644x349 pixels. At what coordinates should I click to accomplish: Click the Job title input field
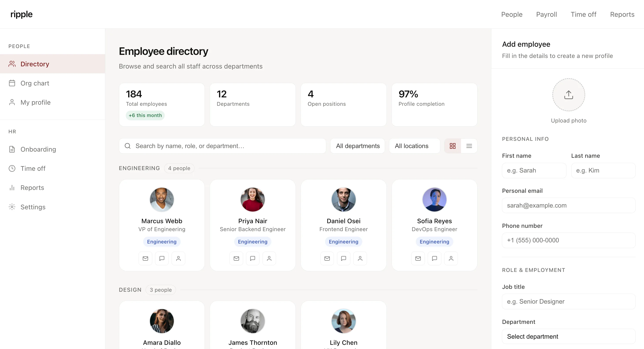click(x=568, y=301)
